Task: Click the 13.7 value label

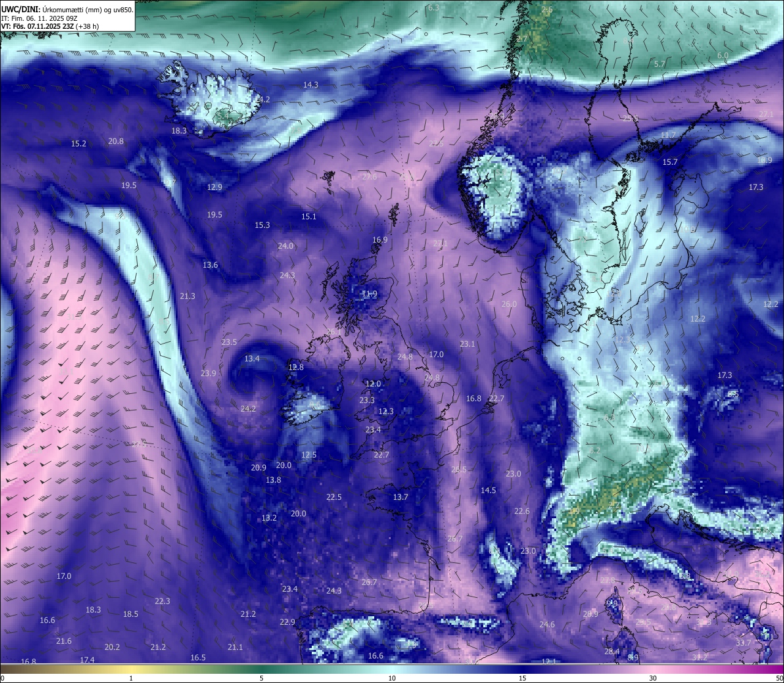Action: tap(401, 497)
